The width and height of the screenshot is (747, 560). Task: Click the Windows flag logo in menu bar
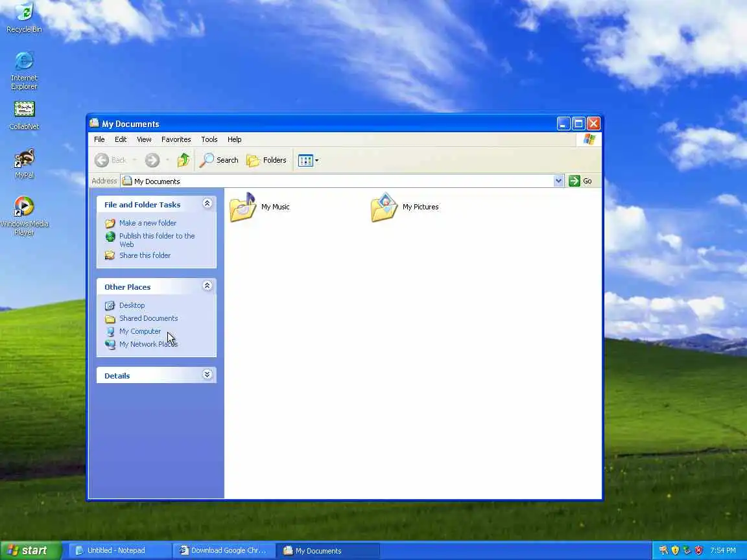tap(589, 139)
